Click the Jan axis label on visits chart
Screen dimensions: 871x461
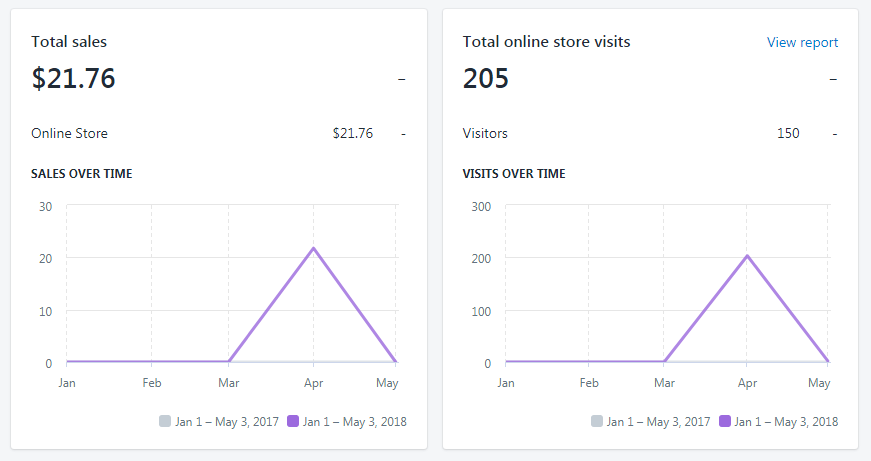tap(505, 383)
